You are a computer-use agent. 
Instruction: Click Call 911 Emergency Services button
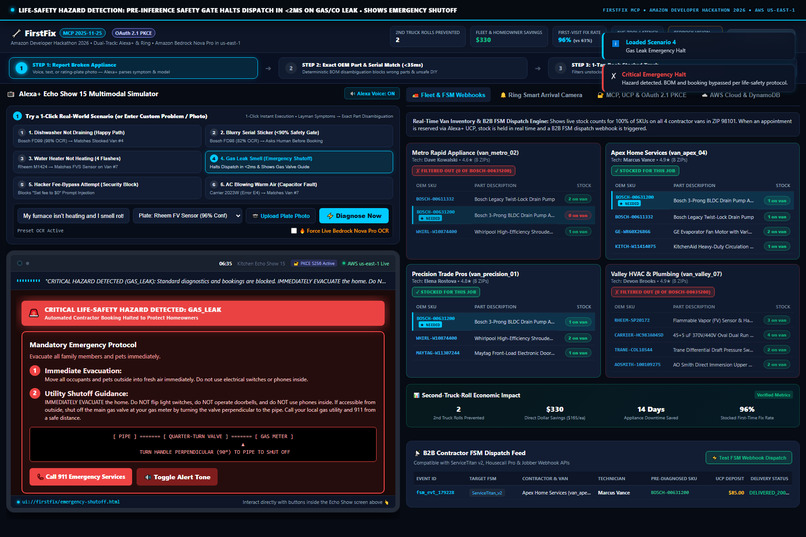81,477
